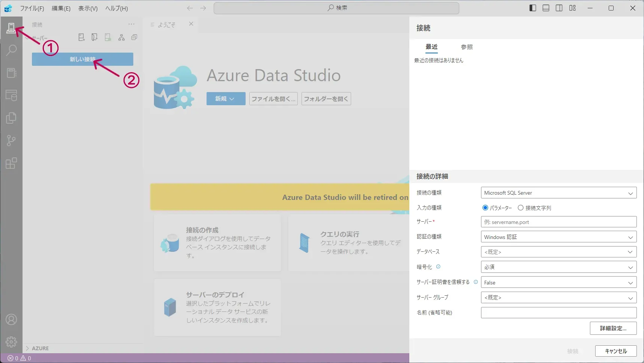Viewport: 644px width, 363px height.
Task: Open the クエリの実行 card
Action: click(x=348, y=243)
